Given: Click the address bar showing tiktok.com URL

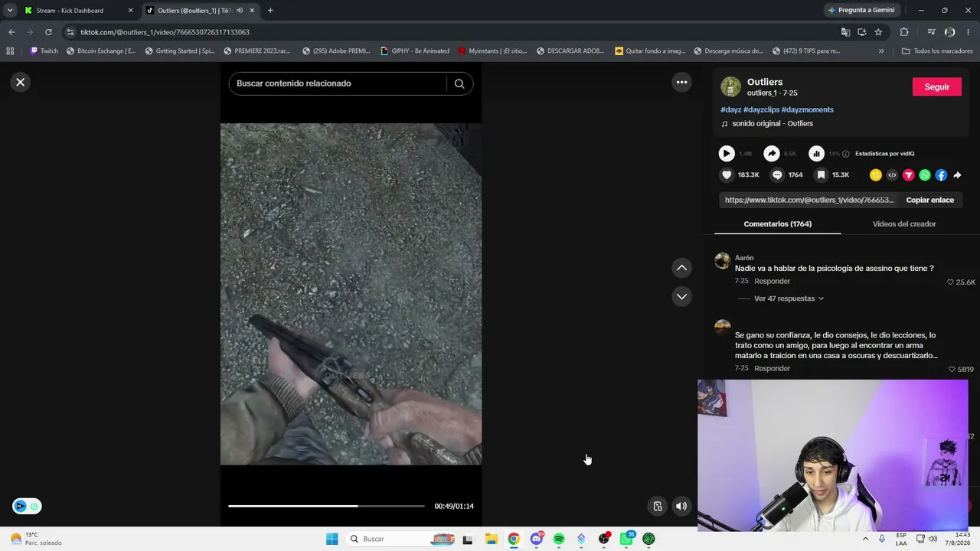Looking at the screenshot, I should (452, 32).
